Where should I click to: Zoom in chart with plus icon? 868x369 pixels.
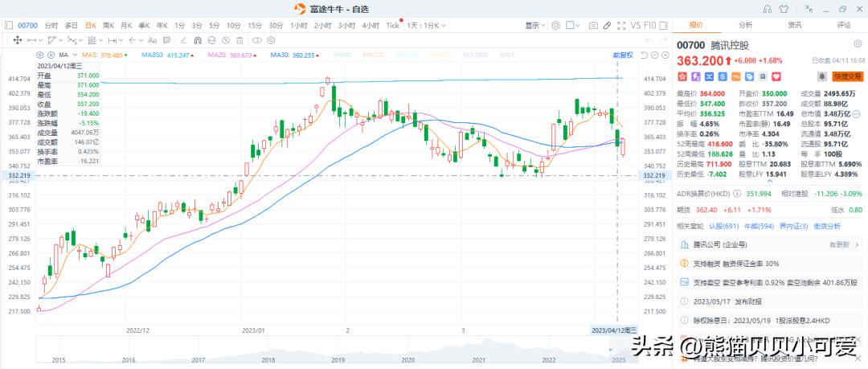(x=665, y=55)
